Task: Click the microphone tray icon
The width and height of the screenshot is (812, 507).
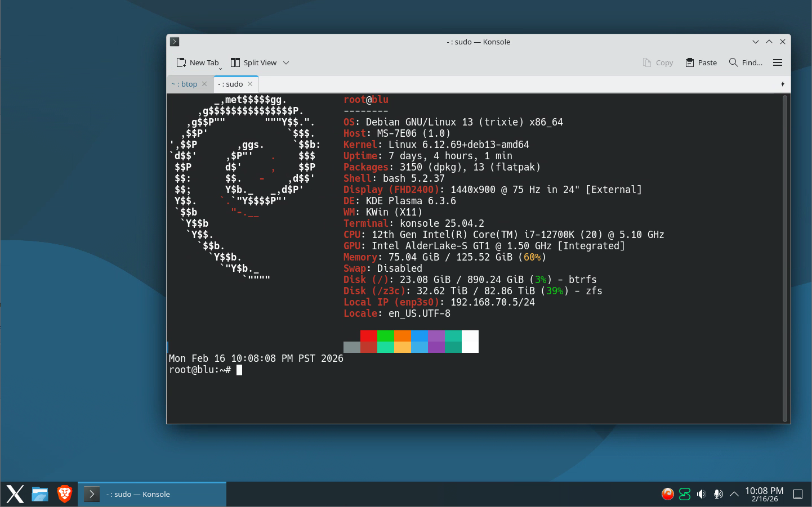Action: pyautogui.click(x=718, y=494)
